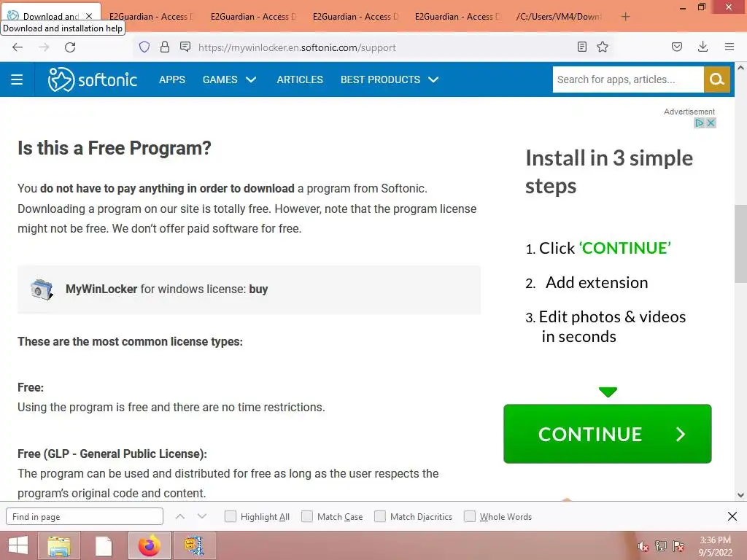This screenshot has height=560, width=747.
Task: Click in the Softonic search field
Action: (x=628, y=79)
